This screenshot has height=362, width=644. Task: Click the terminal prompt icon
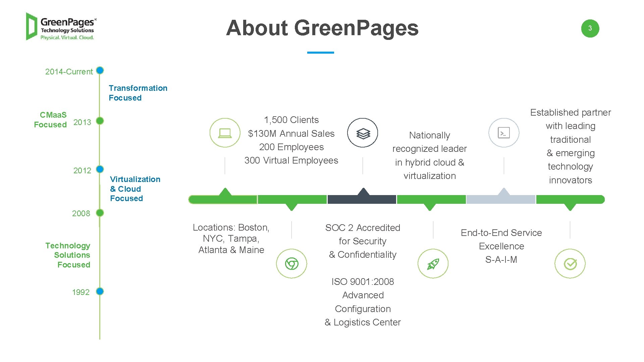[504, 133]
